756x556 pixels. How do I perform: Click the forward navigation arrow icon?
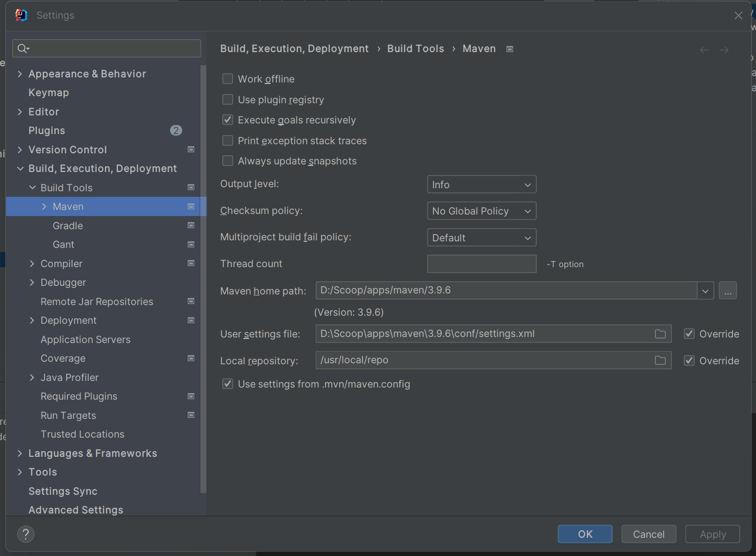724,50
